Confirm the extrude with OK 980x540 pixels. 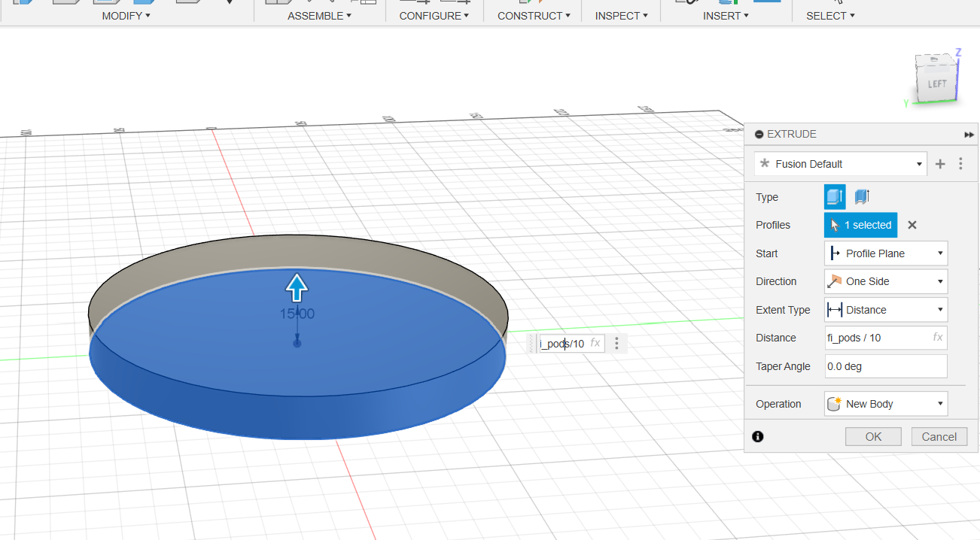(x=873, y=436)
